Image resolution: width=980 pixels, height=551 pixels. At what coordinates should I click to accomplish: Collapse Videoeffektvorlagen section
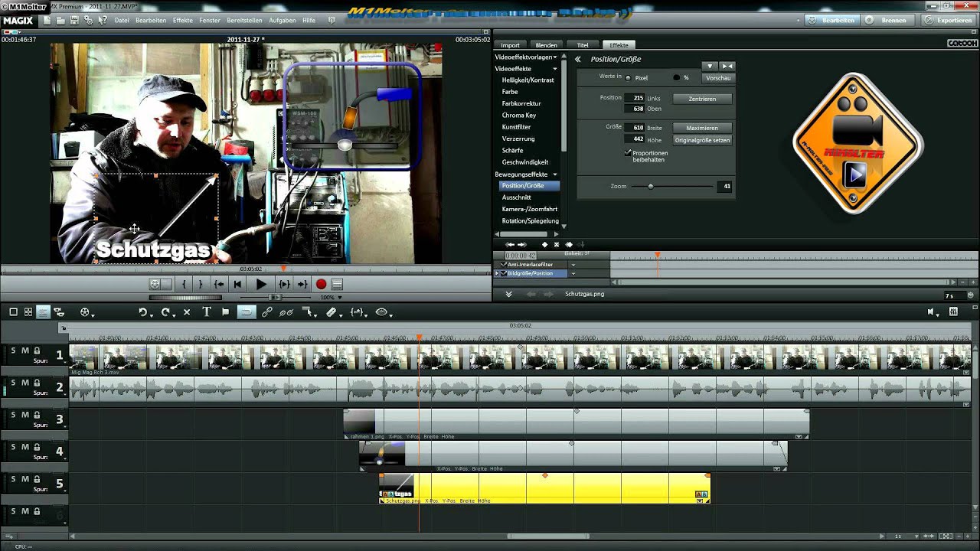[555, 57]
